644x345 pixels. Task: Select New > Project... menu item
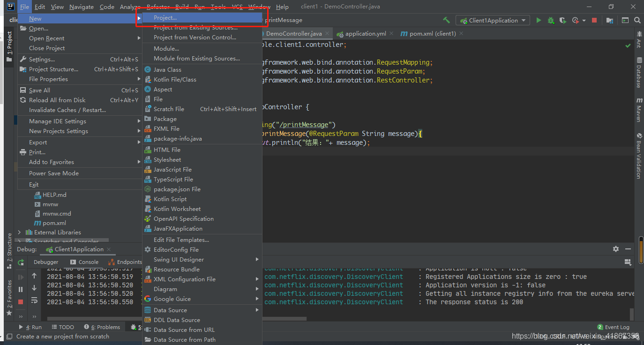coord(202,17)
